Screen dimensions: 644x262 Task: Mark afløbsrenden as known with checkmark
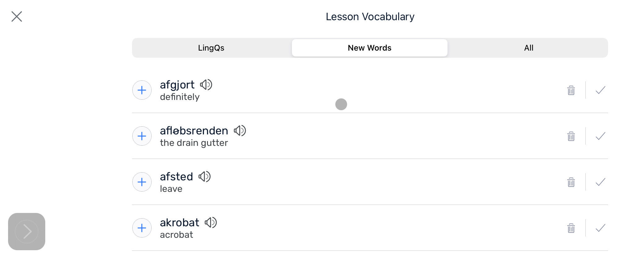point(601,136)
